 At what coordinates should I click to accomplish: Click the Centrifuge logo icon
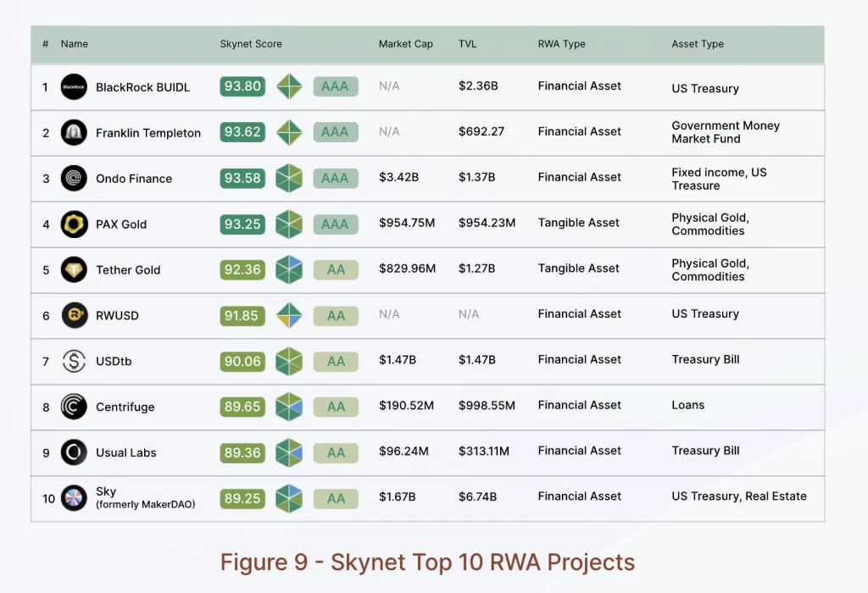(x=75, y=407)
